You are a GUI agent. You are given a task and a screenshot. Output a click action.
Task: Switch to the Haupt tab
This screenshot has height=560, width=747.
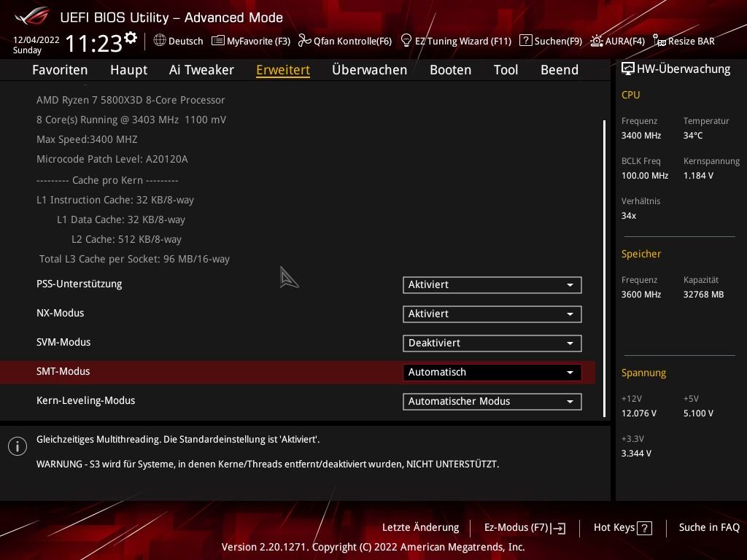click(x=128, y=69)
